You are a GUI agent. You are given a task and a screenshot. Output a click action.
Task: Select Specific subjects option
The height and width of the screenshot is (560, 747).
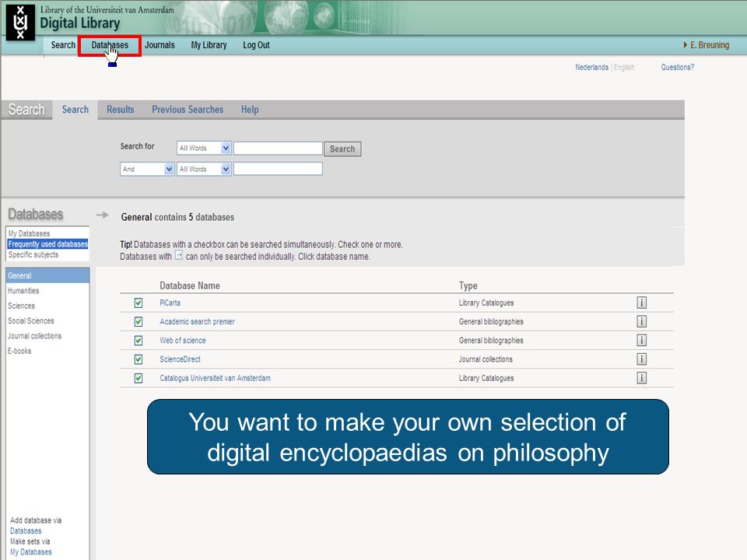[x=33, y=254]
